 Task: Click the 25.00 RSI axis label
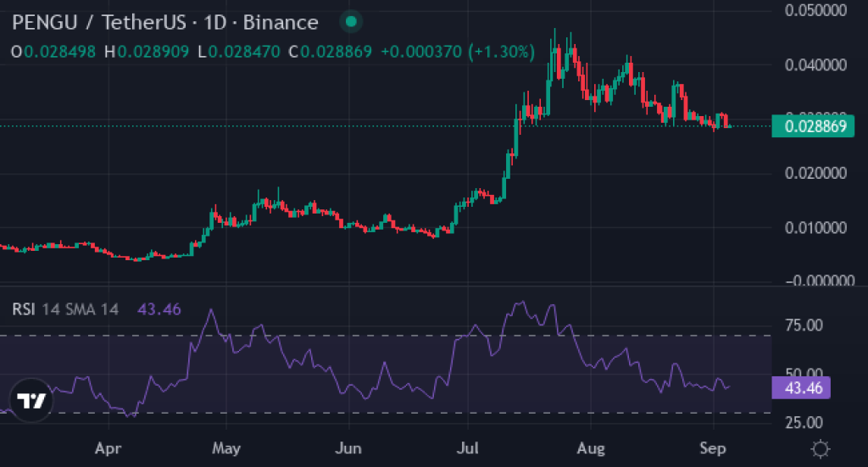click(x=804, y=423)
